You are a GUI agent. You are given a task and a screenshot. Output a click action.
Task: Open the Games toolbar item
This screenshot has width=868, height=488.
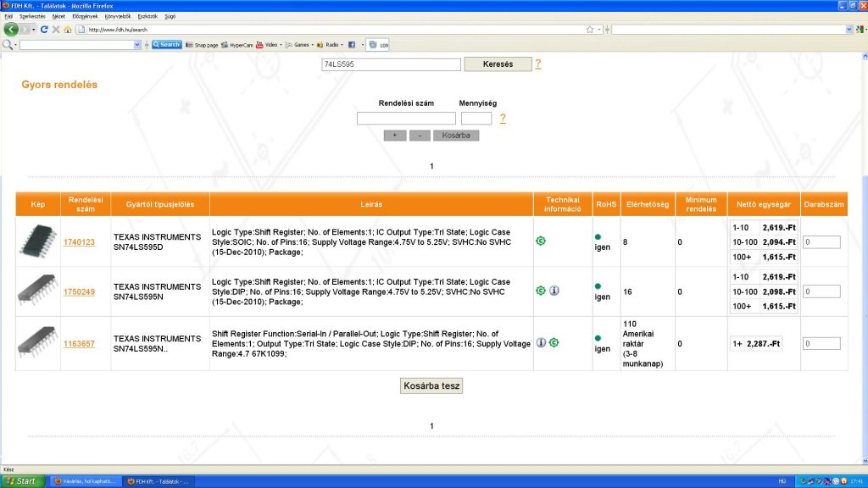coord(298,45)
